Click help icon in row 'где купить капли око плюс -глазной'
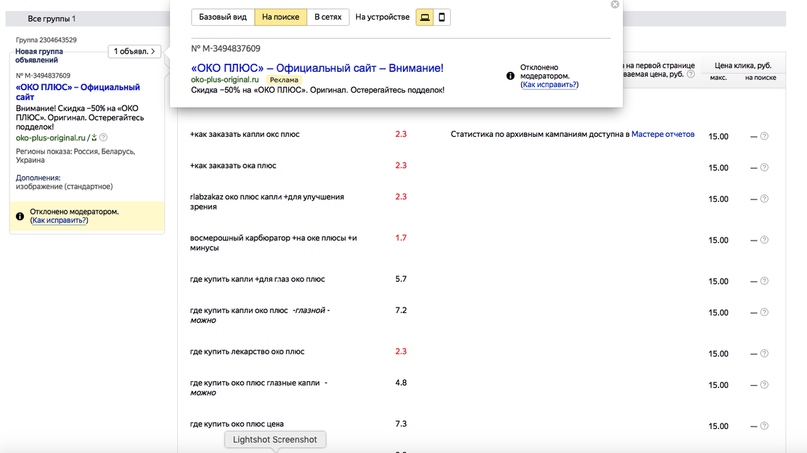Viewport: 807px width, 453px height. click(x=764, y=312)
